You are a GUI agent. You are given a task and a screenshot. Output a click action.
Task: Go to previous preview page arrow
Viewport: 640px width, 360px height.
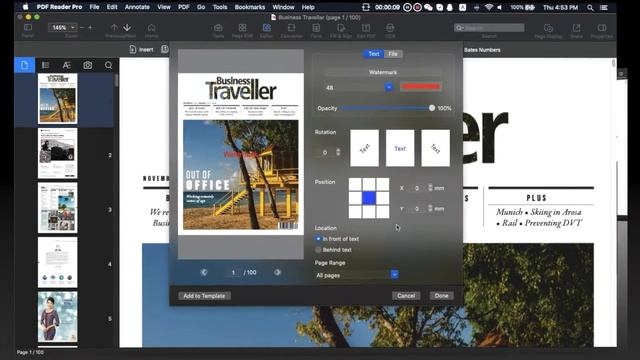pos(204,272)
